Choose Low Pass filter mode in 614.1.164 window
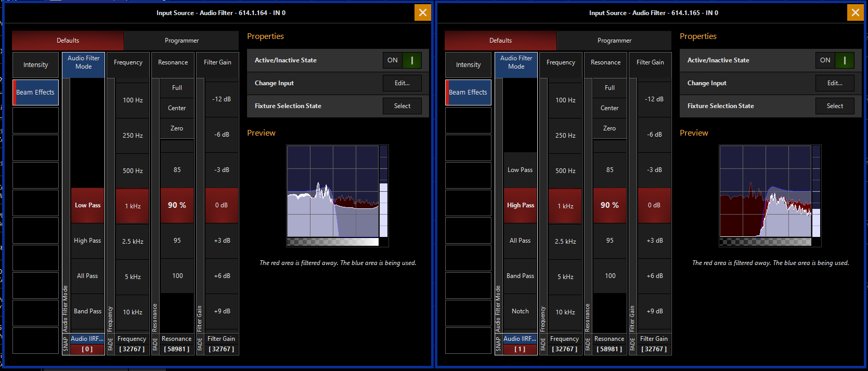The image size is (868, 371). pyautogui.click(x=87, y=205)
